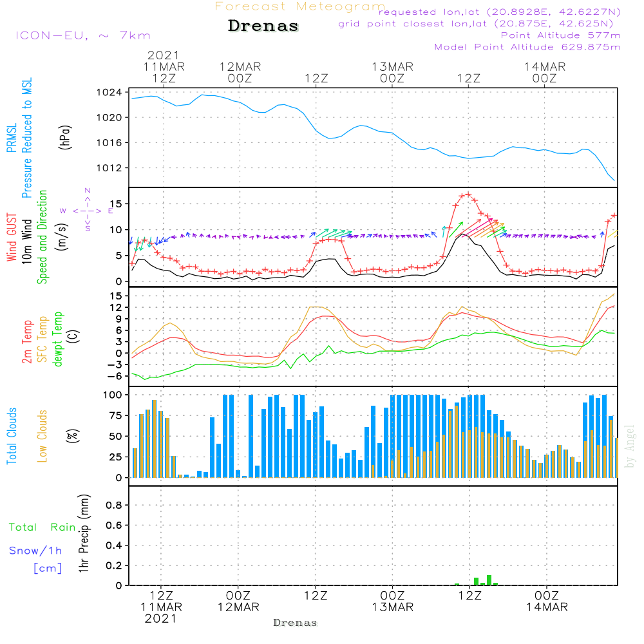The width and height of the screenshot is (644, 644).
Task: Click the Total Clouds legend label
Action: (x=12, y=436)
